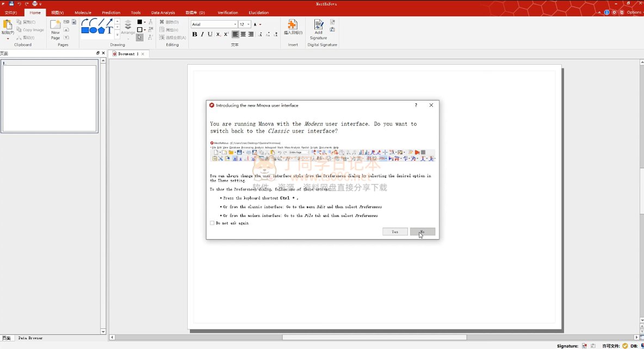Select the text T drawing tool

[x=110, y=30]
